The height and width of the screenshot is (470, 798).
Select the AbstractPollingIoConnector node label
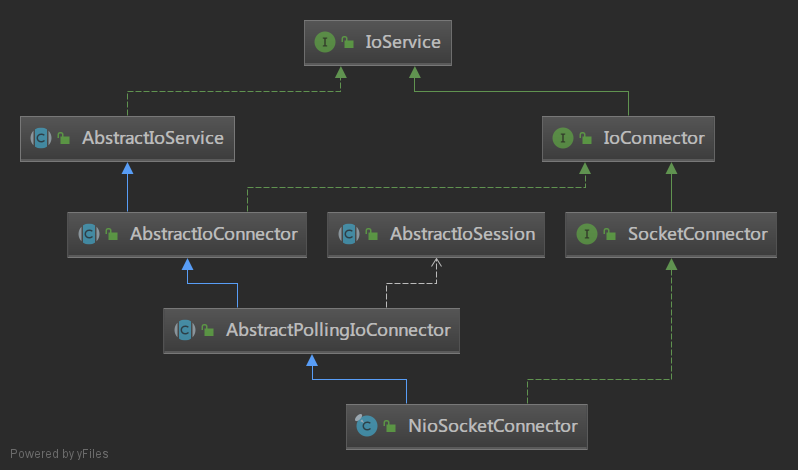(x=338, y=329)
